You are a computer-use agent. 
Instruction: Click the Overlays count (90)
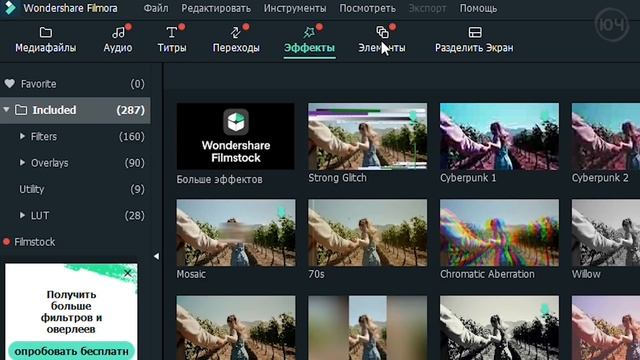tap(134, 162)
